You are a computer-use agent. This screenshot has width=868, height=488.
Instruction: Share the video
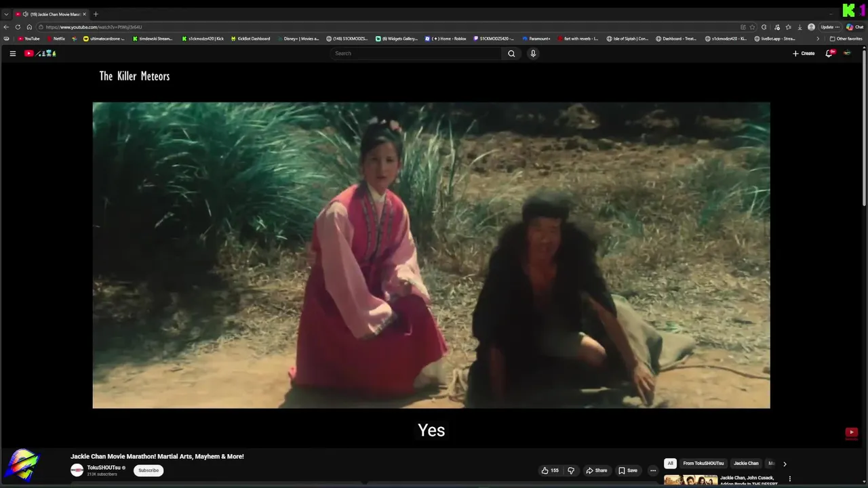tap(597, 470)
